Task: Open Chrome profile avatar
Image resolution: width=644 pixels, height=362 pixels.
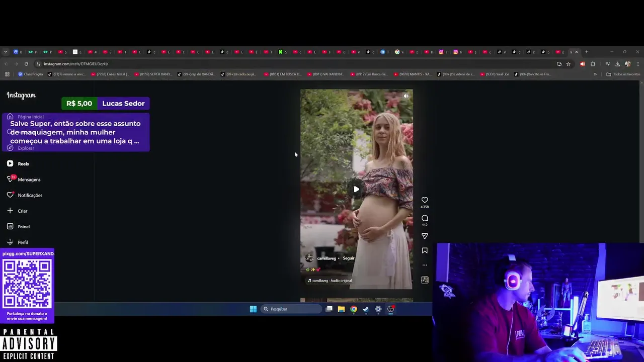Action: pos(627,64)
